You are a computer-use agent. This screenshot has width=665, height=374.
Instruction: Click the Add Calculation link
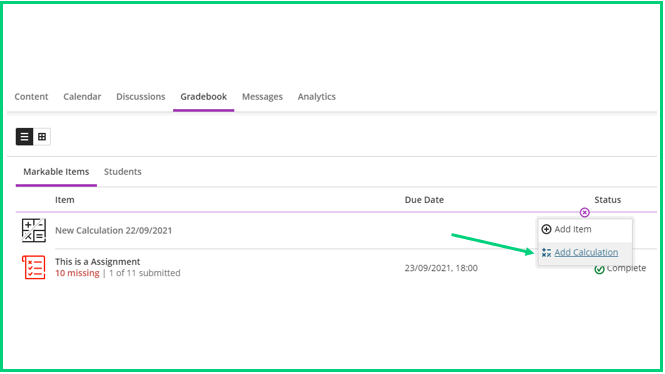coord(586,252)
